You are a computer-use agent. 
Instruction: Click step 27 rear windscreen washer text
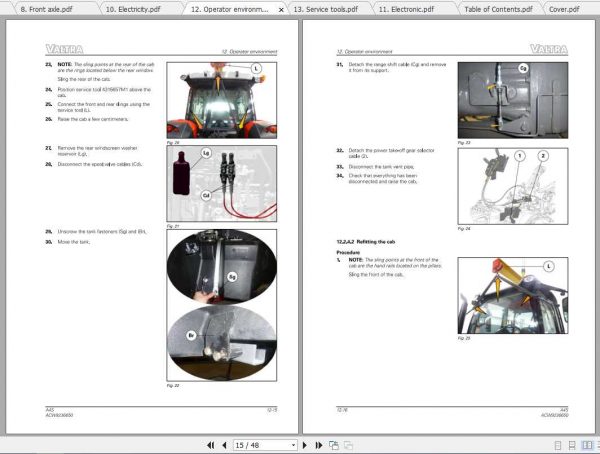(98, 151)
